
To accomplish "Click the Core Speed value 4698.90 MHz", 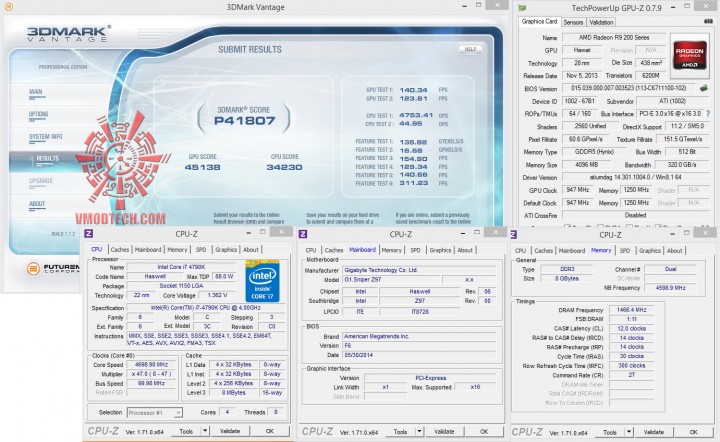I will [x=152, y=364].
